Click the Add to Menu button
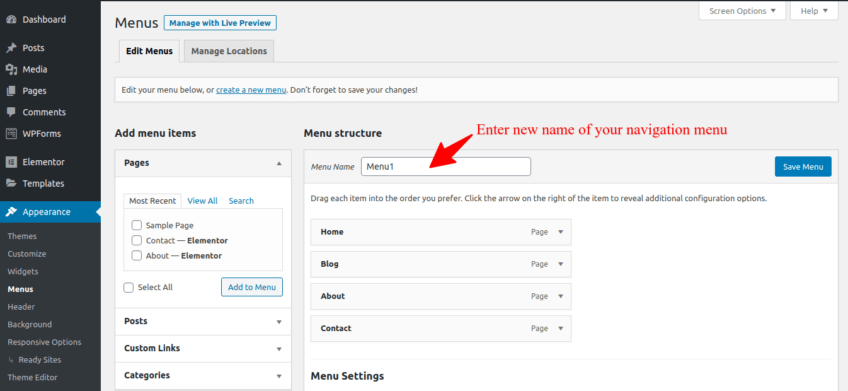This screenshot has width=848, height=391. (x=252, y=287)
